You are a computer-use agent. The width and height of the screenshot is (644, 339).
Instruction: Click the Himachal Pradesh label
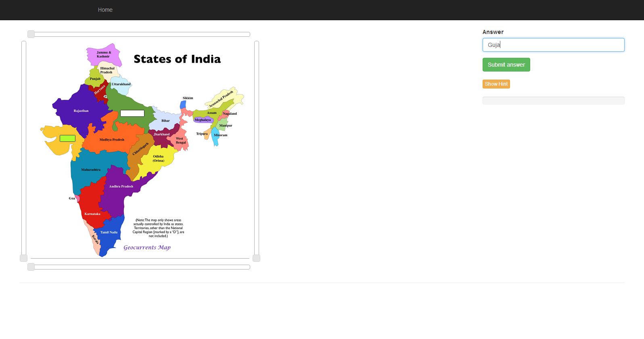(107, 70)
